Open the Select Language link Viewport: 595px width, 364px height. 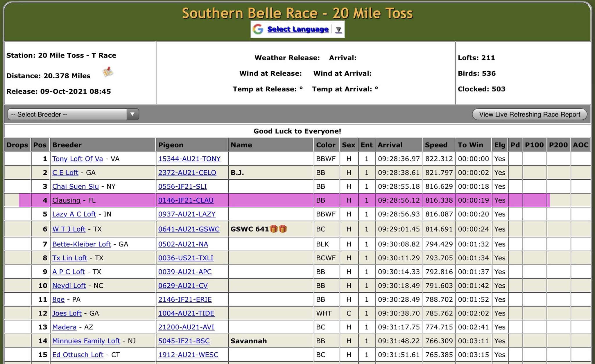pyautogui.click(x=298, y=29)
